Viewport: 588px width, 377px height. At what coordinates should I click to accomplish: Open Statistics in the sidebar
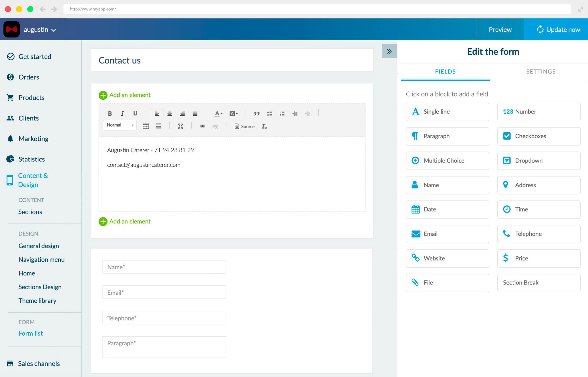point(32,159)
